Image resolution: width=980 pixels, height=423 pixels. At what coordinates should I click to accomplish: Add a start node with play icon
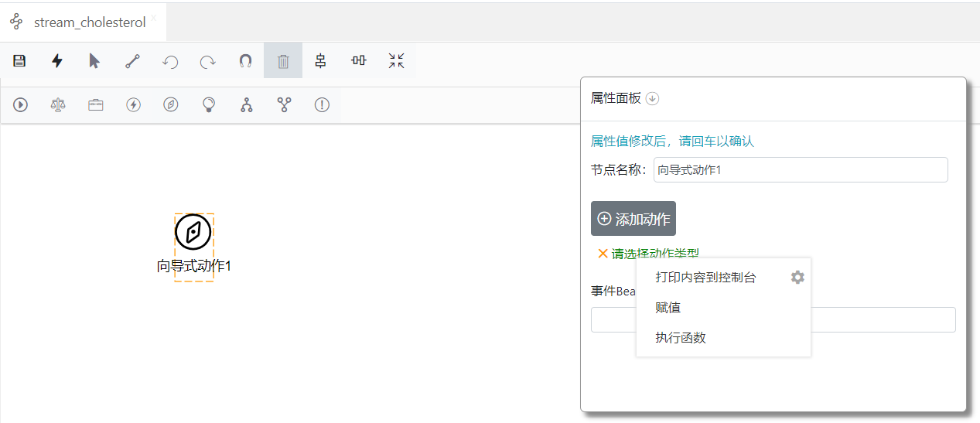coord(21,105)
